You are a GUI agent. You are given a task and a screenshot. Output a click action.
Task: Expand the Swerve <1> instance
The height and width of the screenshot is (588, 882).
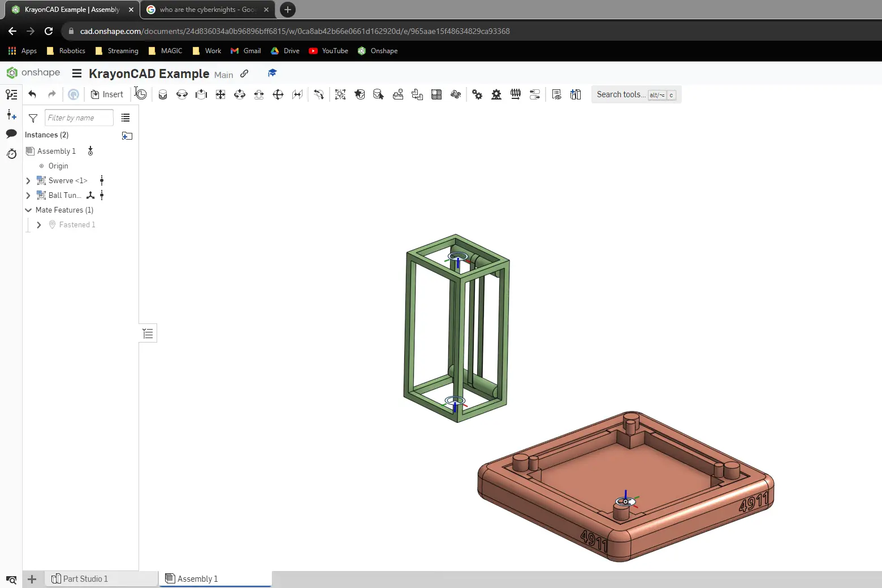(28, 180)
